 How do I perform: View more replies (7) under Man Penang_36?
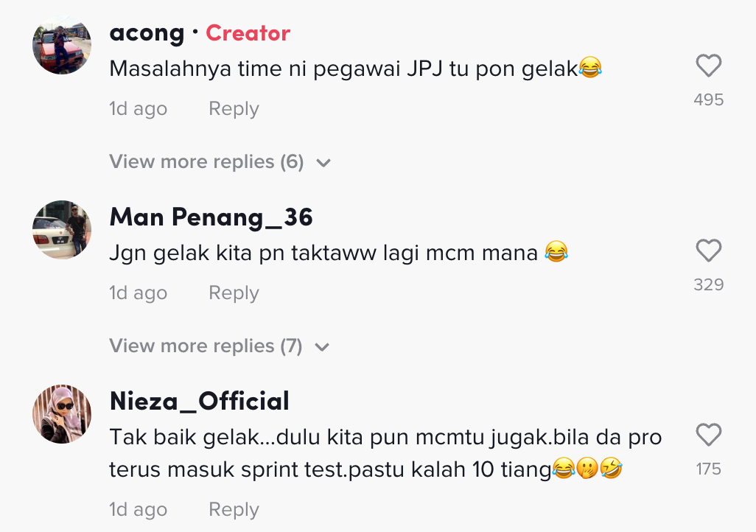pyautogui.click(x=206, y=346)
